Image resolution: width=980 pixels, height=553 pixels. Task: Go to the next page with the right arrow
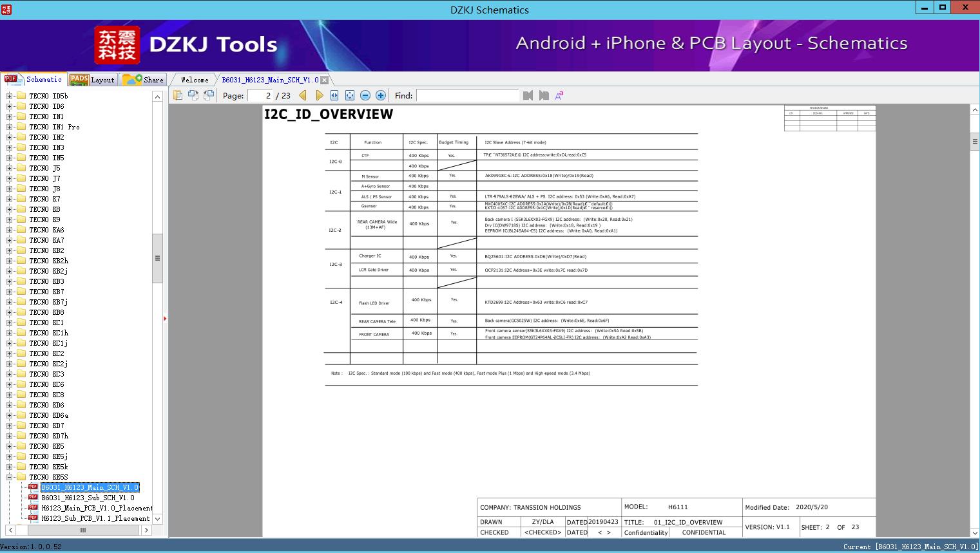coord(319,95)
